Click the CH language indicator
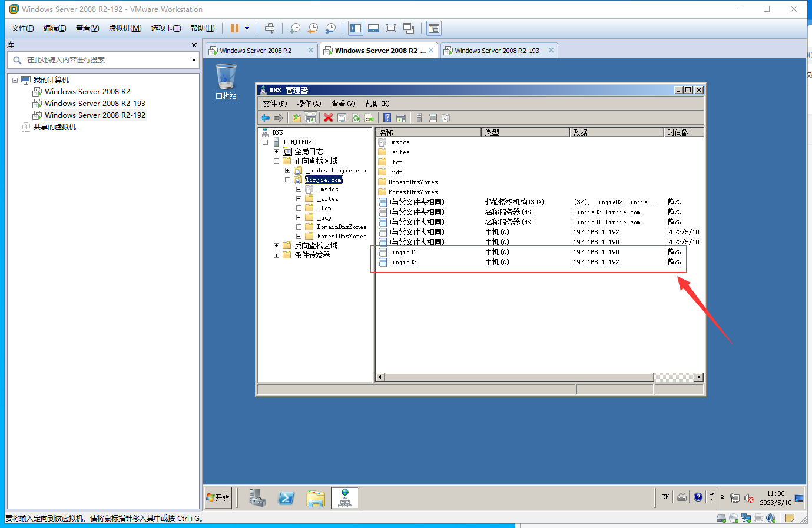This screenshot has height=528, width=812. [x=665, y=497]
